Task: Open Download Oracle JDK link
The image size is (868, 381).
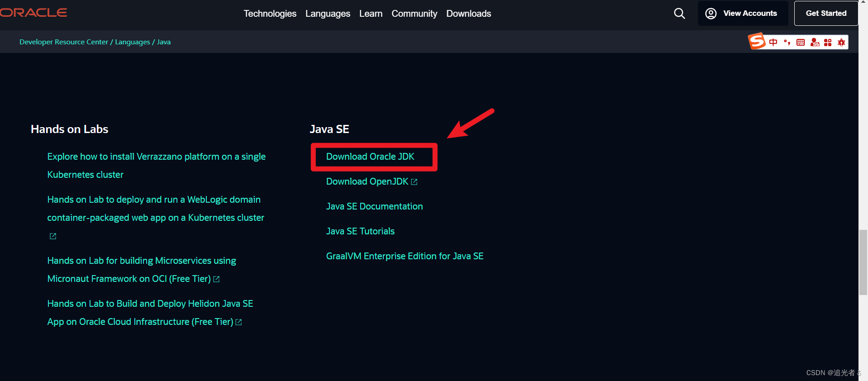Action: [370, 157]
